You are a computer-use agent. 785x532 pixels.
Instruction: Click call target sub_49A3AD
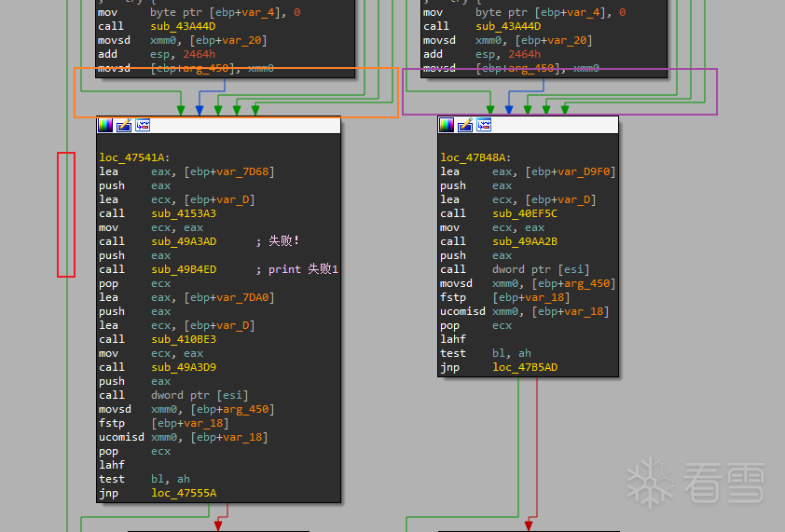click(184, 241)
